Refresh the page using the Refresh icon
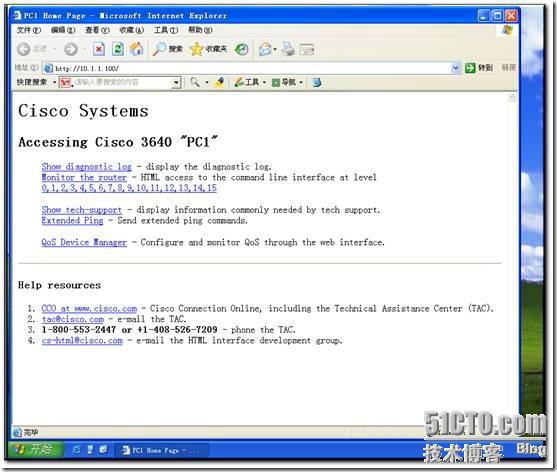The height and width of the screenshot is (472, 557). click(118, 49)
